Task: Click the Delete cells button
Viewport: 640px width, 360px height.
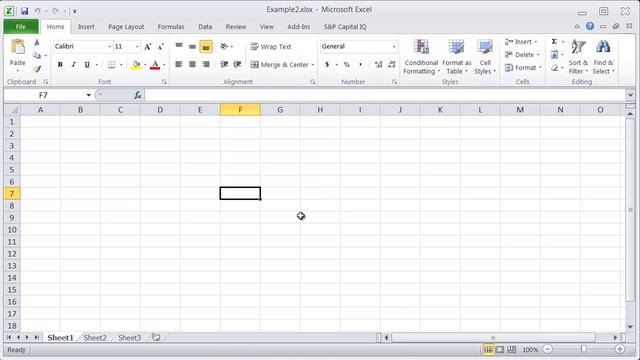Action: 522,55
